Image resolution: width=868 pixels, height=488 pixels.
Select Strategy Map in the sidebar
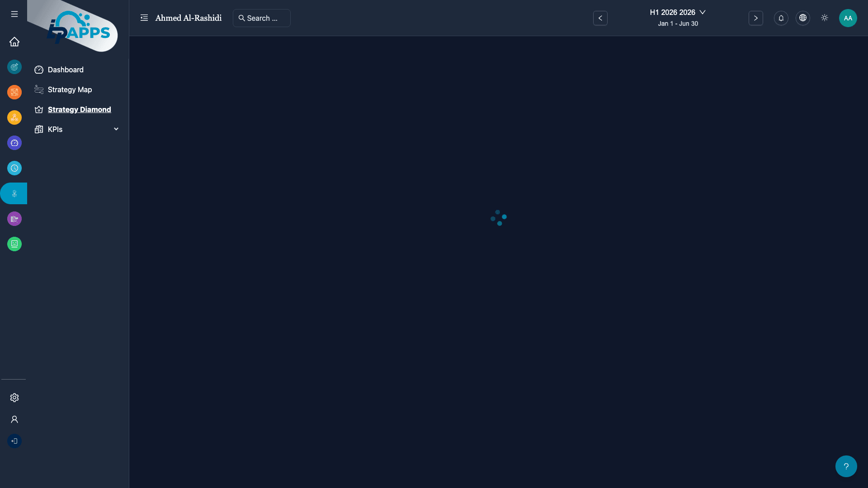pyautogui.click(x=70, y=89)
